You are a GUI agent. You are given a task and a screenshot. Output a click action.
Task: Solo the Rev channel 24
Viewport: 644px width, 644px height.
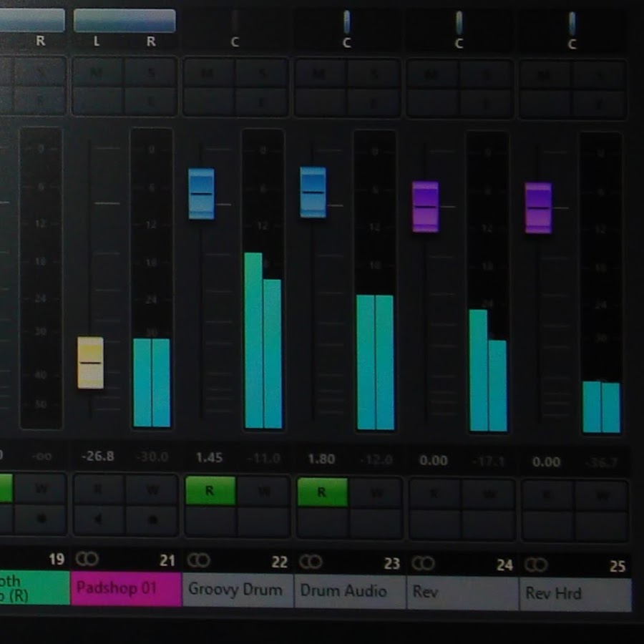click(x=487, y=77)
